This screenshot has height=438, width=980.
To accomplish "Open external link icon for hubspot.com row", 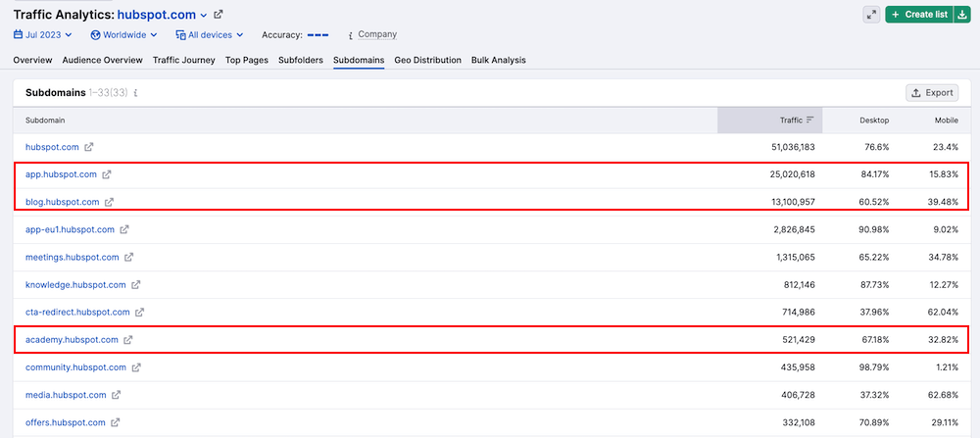I will point(89,147).
